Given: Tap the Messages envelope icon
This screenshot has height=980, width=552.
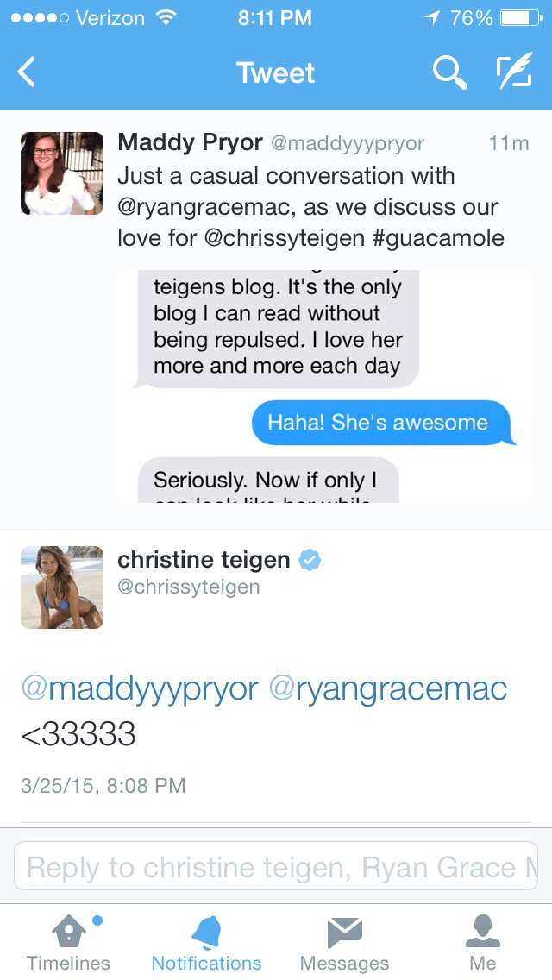Looking at the screenshot, I should coord(344,933).
